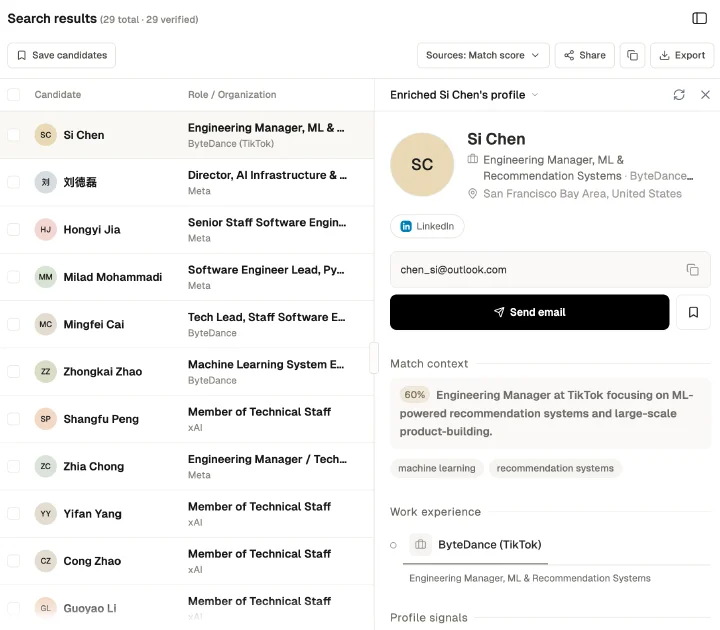Click the MM avatar for Milad Mohammadi
This screenshot has height=630, width=720.
(45, 277)
